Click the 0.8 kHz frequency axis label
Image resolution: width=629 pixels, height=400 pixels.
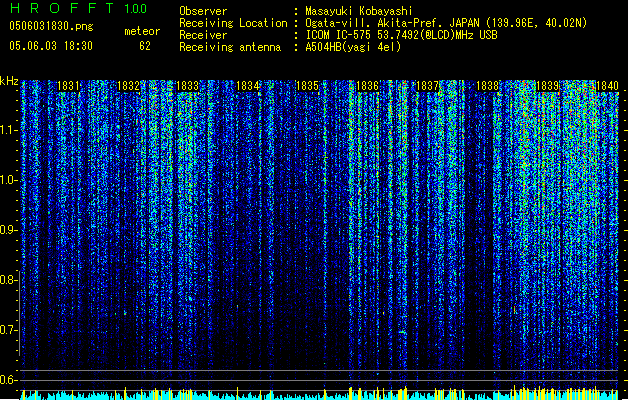point(8,280)
